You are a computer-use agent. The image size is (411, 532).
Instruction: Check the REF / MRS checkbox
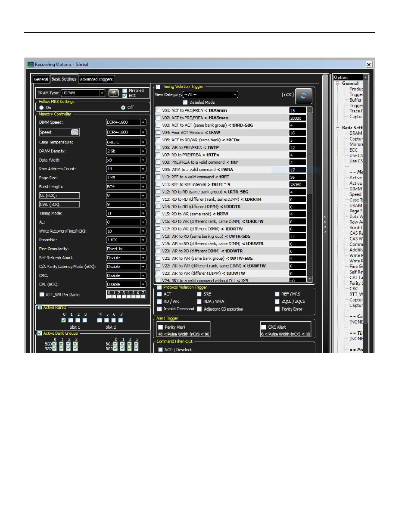(277, 294)
